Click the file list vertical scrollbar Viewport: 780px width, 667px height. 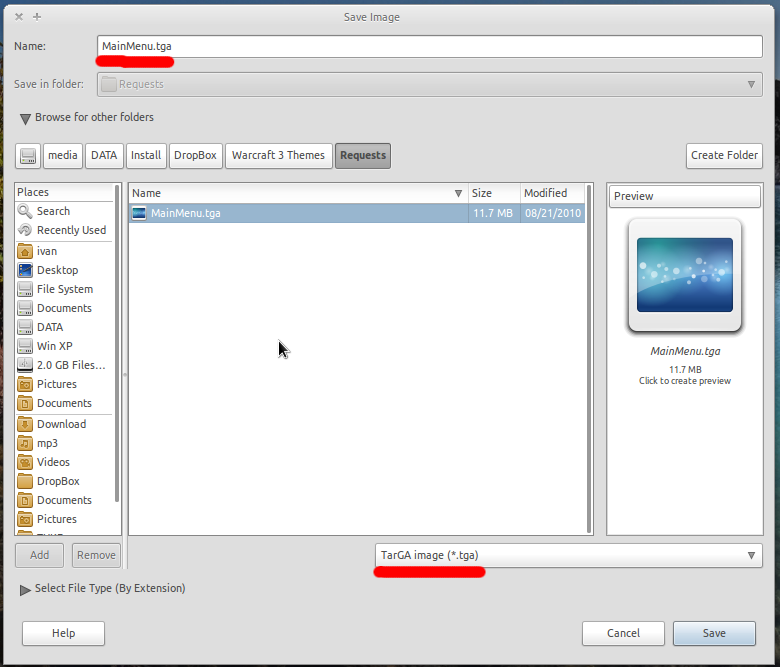[589, 359]
